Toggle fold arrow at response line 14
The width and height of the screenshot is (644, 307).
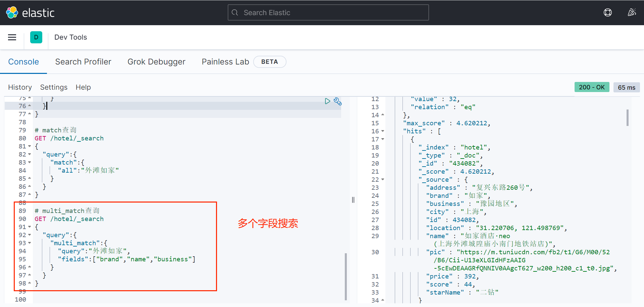pos(383,115)
